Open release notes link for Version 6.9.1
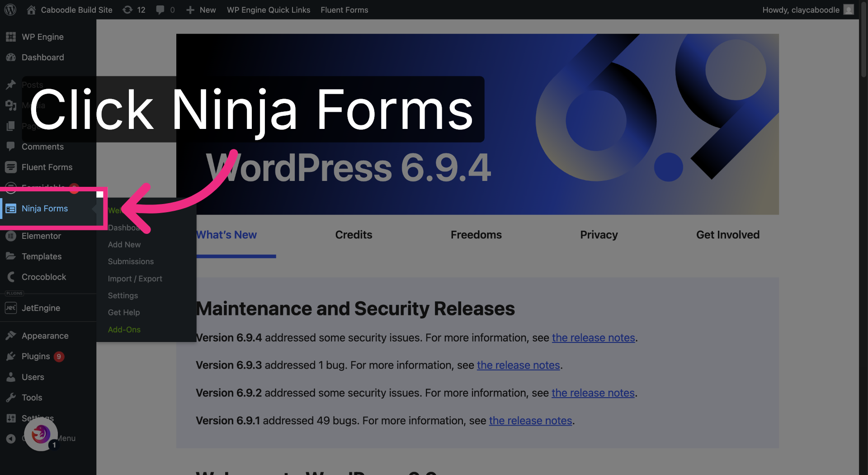868x475 pixels. point(531,421)
